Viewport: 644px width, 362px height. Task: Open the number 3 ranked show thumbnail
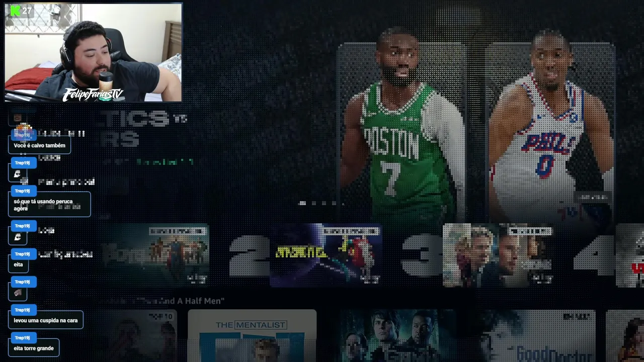[x=498, y=255]
